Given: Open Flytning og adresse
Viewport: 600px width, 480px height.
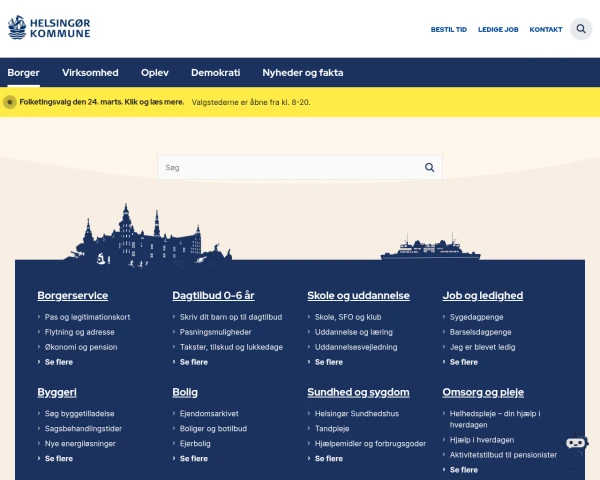Looking at the screenshot, I should 80,332.
